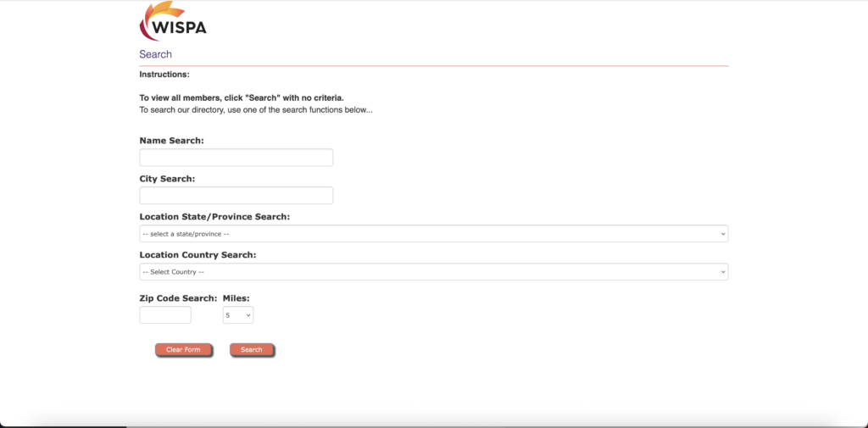Click the Miles label
The image size is (868, 428).
pyautogui.click(x=236, y=297)
